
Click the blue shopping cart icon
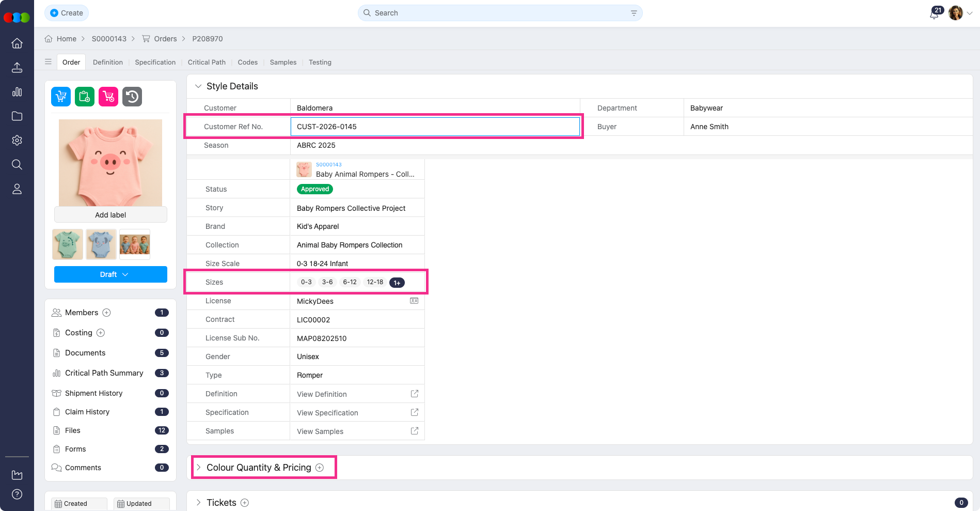[x=61, y=97]
